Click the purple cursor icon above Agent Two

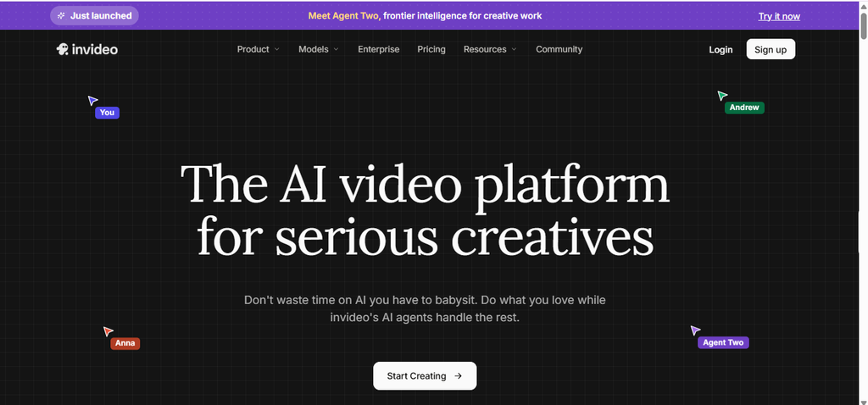695,330
